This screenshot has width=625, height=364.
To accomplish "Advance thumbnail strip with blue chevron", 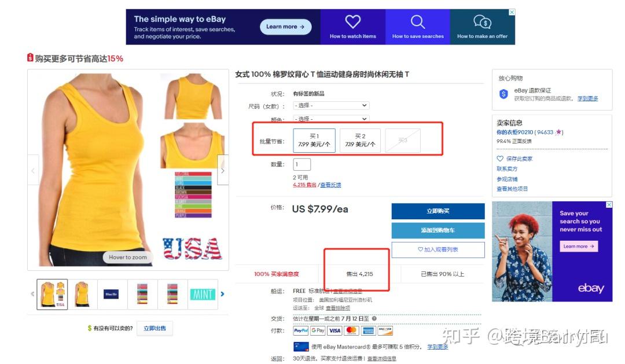I will click(222, 294).
